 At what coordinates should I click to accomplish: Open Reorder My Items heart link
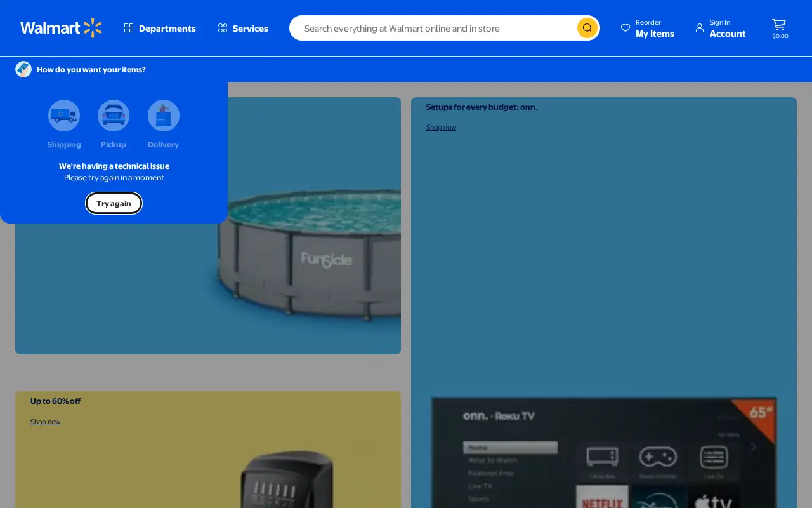point(648,28)
